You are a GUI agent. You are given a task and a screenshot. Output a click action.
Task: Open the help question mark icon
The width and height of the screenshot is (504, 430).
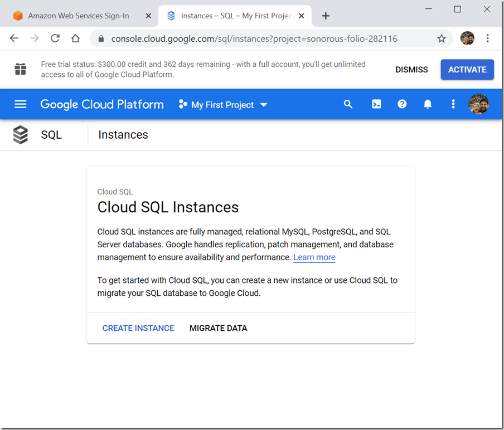coord(402,104)
